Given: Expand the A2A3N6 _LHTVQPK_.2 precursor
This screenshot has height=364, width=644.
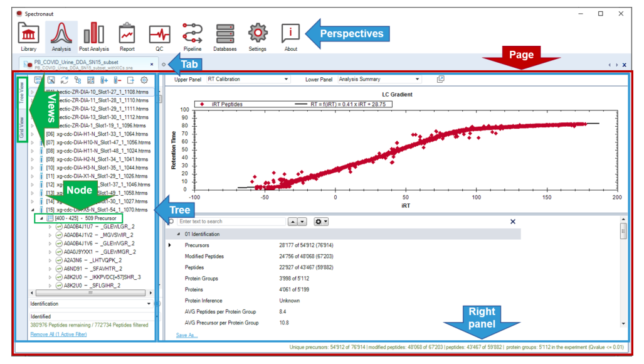Looking at the screenshot, I should click(50, 260).
